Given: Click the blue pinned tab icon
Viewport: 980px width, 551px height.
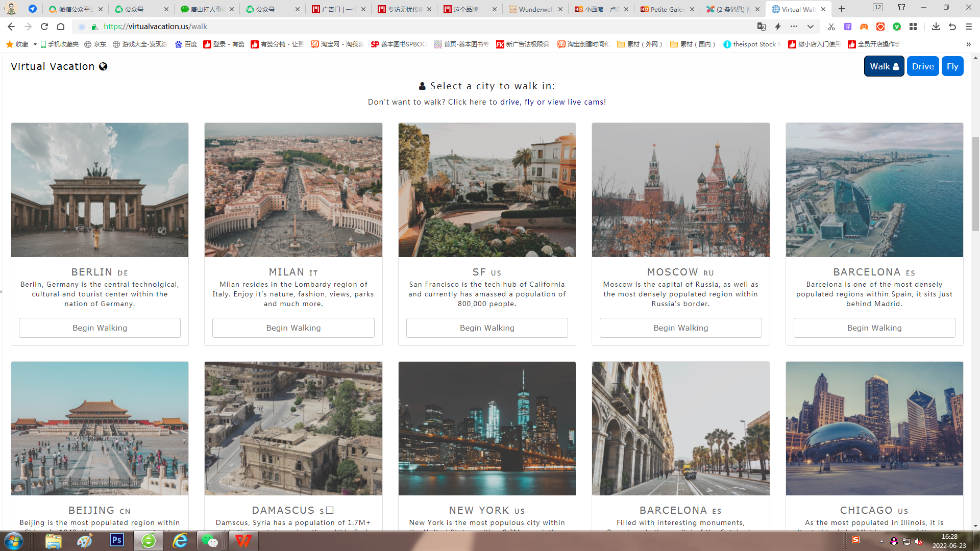Looking at the screenshot, I should [33, 9].
